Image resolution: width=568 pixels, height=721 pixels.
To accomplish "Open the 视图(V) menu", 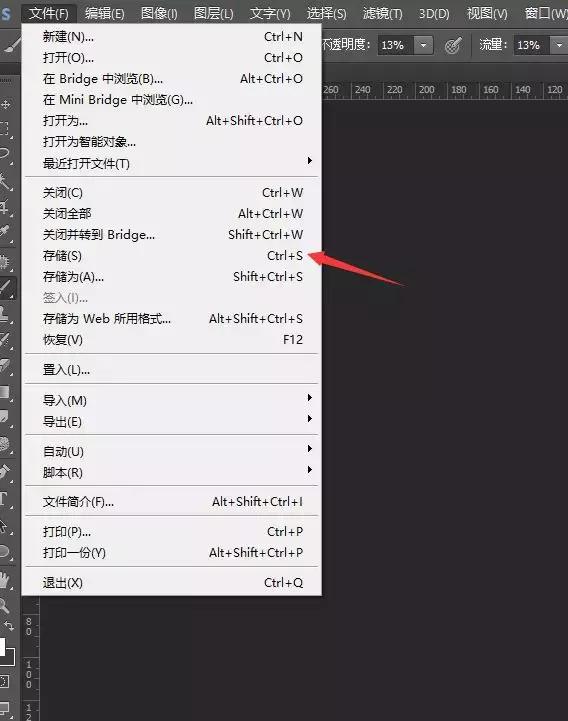I will (x=487, y=13).
